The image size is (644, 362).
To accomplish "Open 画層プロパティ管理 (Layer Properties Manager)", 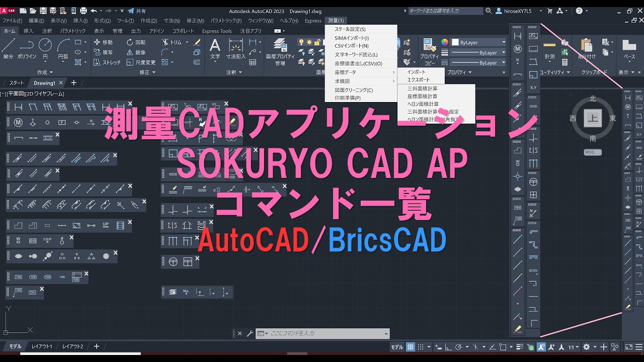I will coord(280,52).
